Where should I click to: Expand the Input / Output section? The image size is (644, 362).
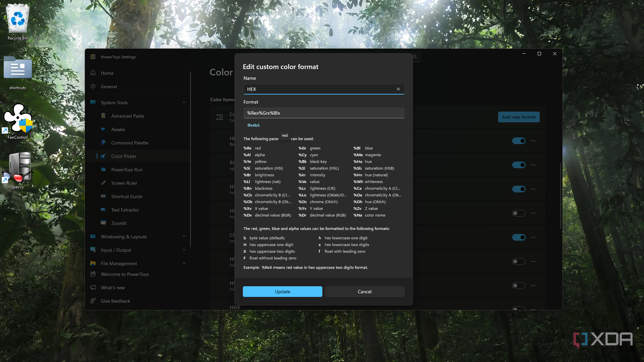[184, 250]
